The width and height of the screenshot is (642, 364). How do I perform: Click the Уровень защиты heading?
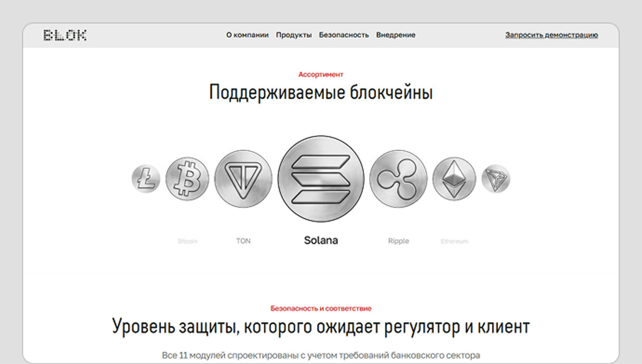[321, 327]
